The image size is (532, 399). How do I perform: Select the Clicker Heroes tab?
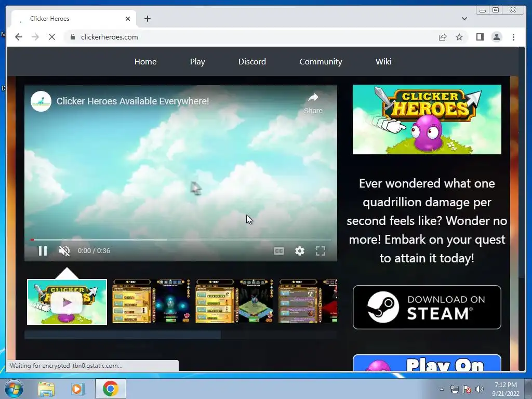coord(74,19)
